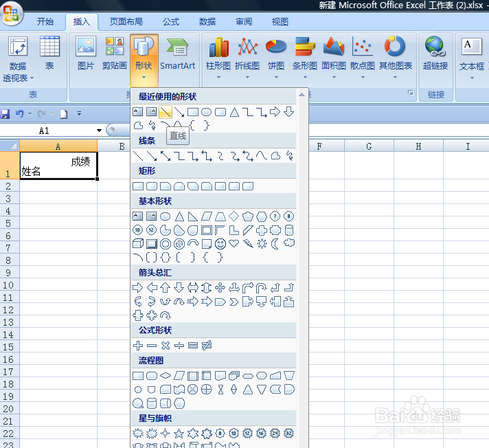The height and width of the screenshot is (448, 489).
Task: Pick the right arrow in 箭头总汇
Action: pos(137,287)
